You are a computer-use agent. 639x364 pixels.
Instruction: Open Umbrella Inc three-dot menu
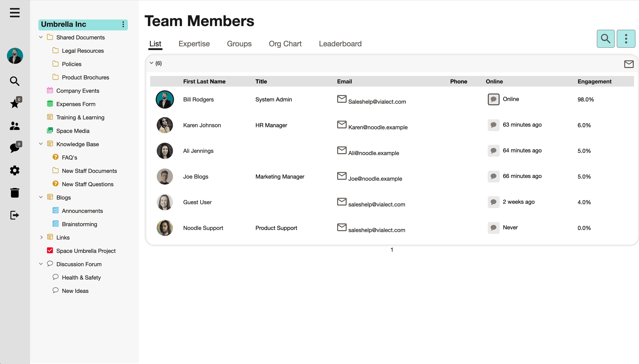[123, 24]
